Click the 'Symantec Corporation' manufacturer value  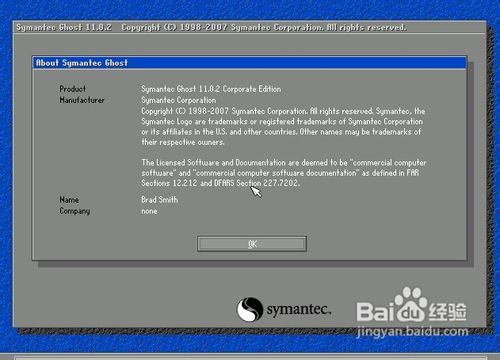[x=179, y=100]
